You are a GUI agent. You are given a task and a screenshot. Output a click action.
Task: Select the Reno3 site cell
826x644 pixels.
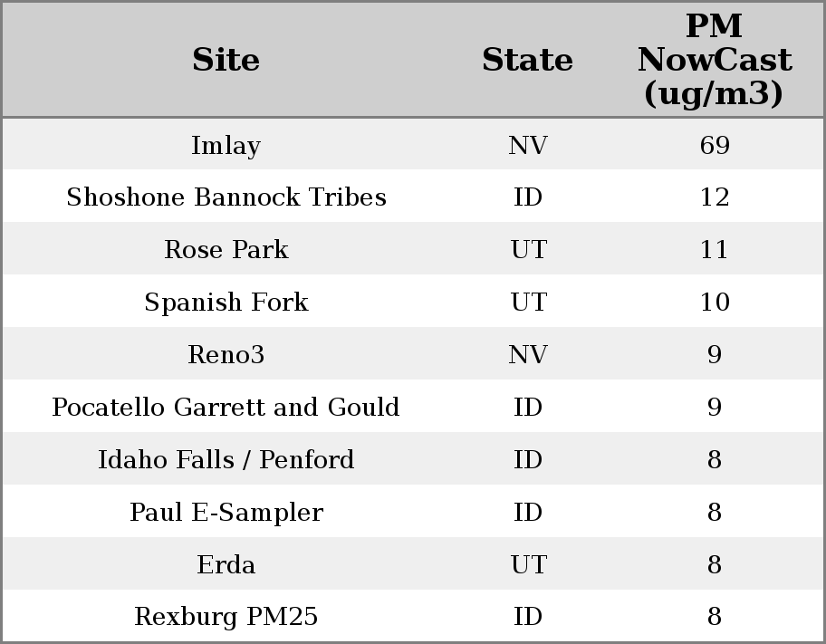(x=226, y=355)
